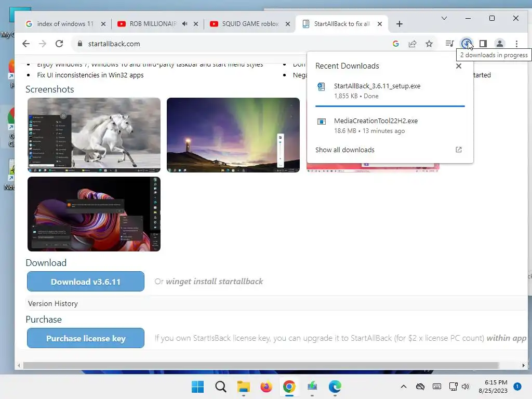Select 'winget install startallback' text

click(x=214, y=282)
